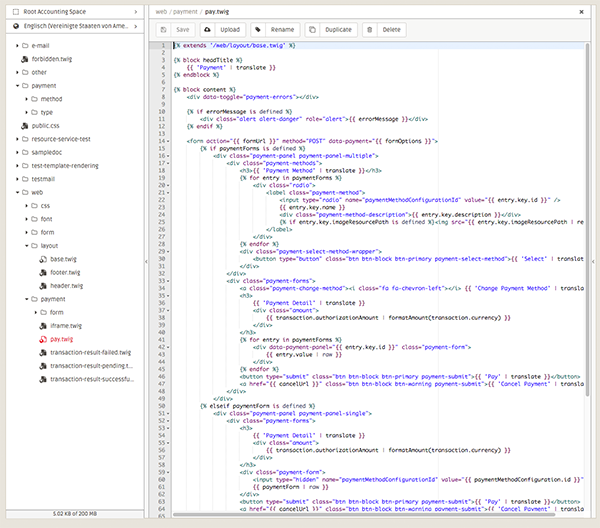Open transaction-result-failed.twig file
The image size is (600, 528).
coord(89,352)
